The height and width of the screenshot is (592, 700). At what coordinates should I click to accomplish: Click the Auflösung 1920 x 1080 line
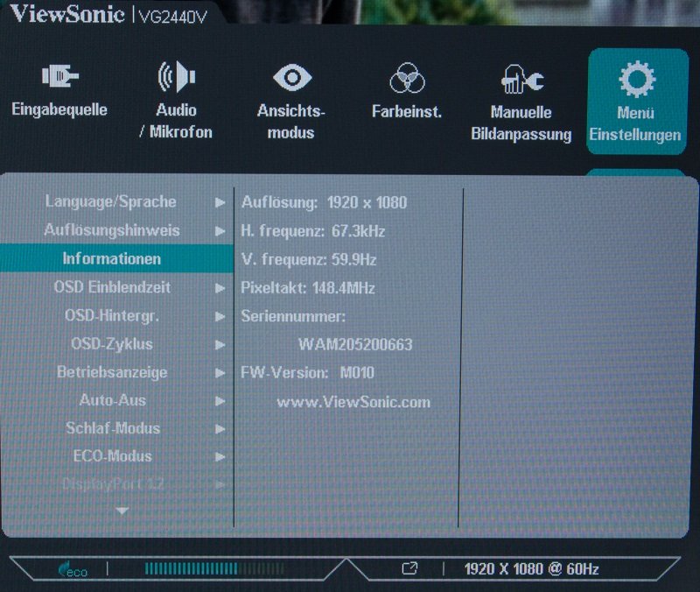324,202
